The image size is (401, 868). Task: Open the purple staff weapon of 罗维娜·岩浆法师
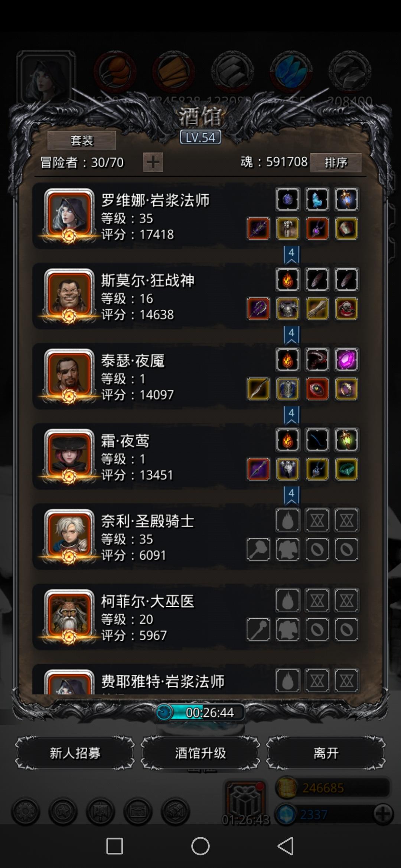(x=258, y=228)
